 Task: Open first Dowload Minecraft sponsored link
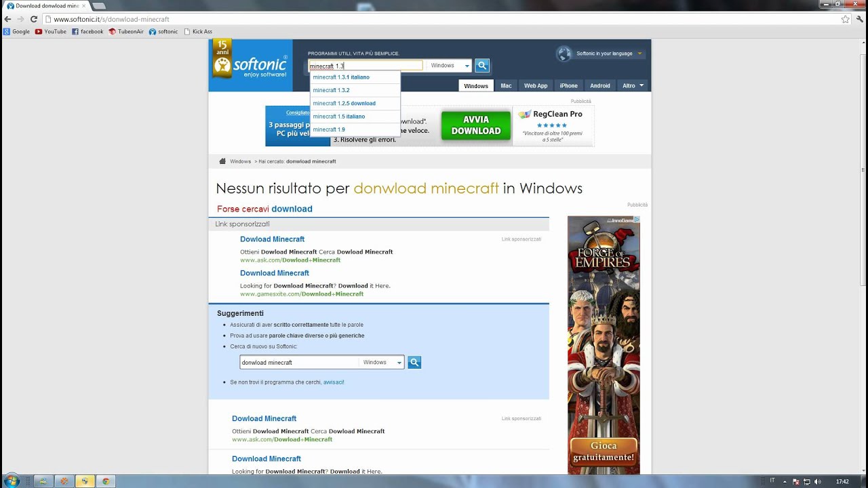tap(272, 239)
